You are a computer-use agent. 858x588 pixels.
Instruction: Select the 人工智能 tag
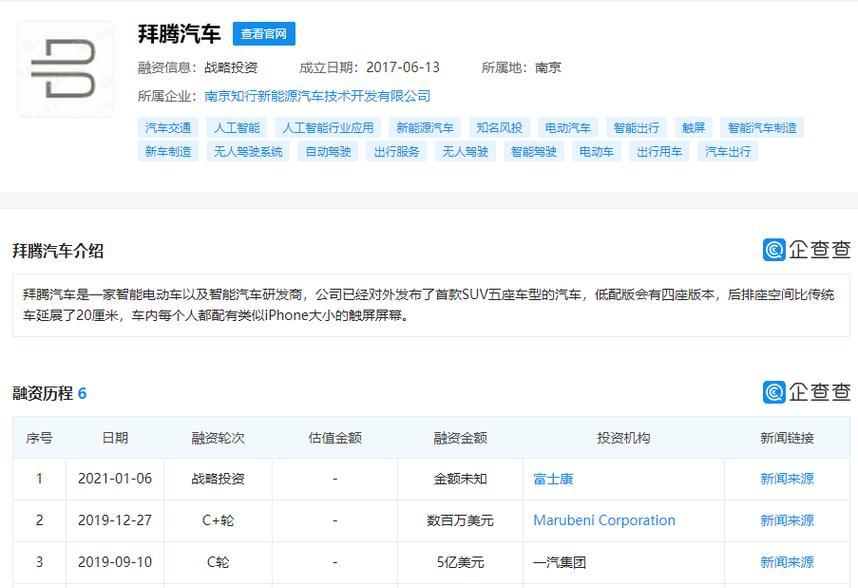click(x=236, y=127)
